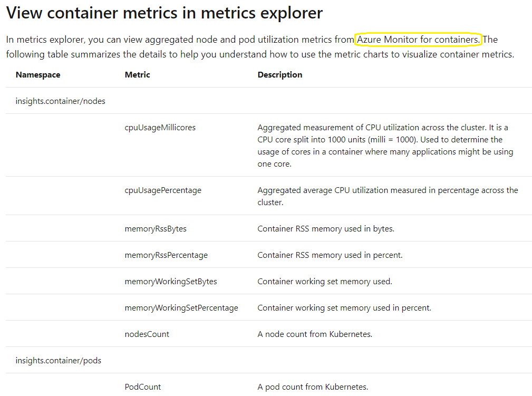Click the cpuUsageMillicores metric name
Image resolution: width=532 pixels, height=396 pixels.
[x=160, y=127]
